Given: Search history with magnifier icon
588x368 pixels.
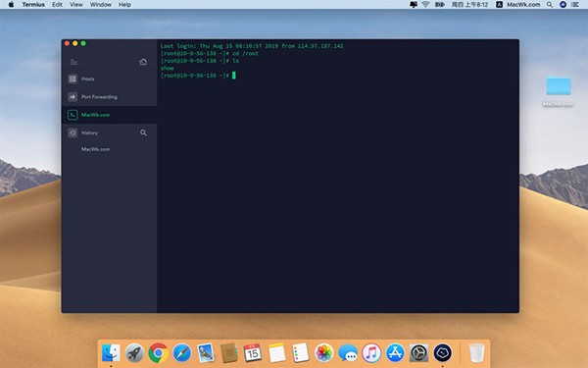Looking at the screenshot, I should [143, 132].
